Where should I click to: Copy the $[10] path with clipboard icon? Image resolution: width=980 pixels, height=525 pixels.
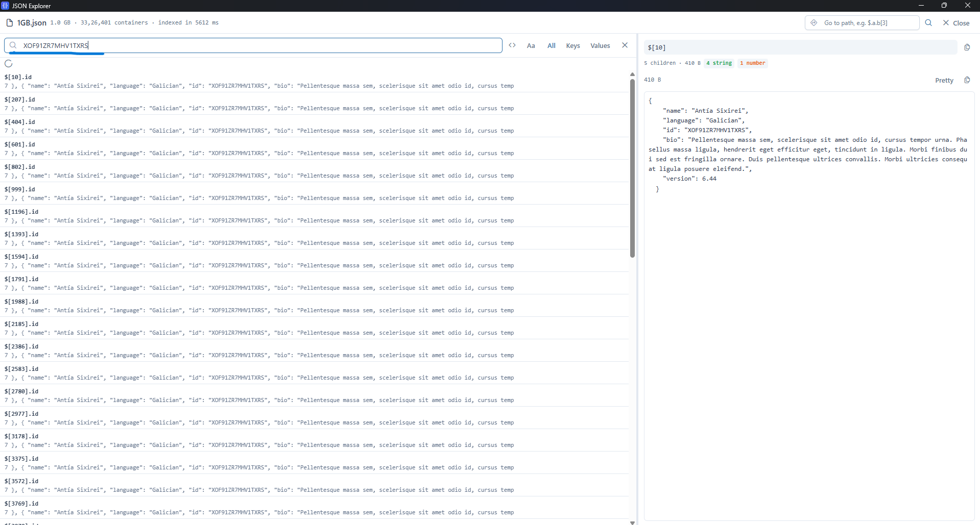pos(967,47)
